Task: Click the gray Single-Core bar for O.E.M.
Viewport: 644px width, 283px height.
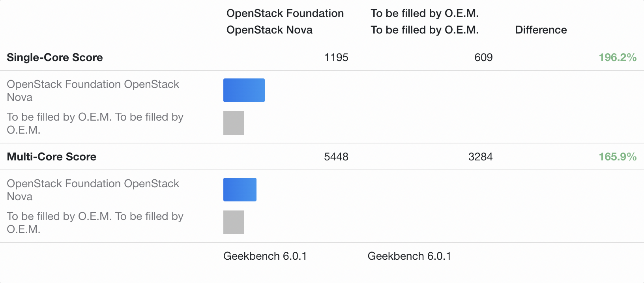Action: point(234,123)
